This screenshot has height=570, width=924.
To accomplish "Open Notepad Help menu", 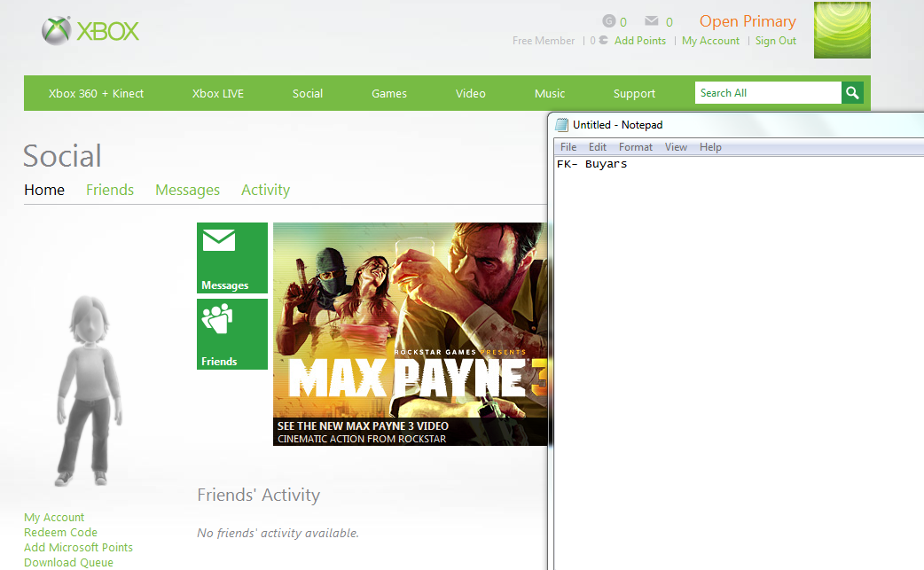I will [x=710, y=146].
